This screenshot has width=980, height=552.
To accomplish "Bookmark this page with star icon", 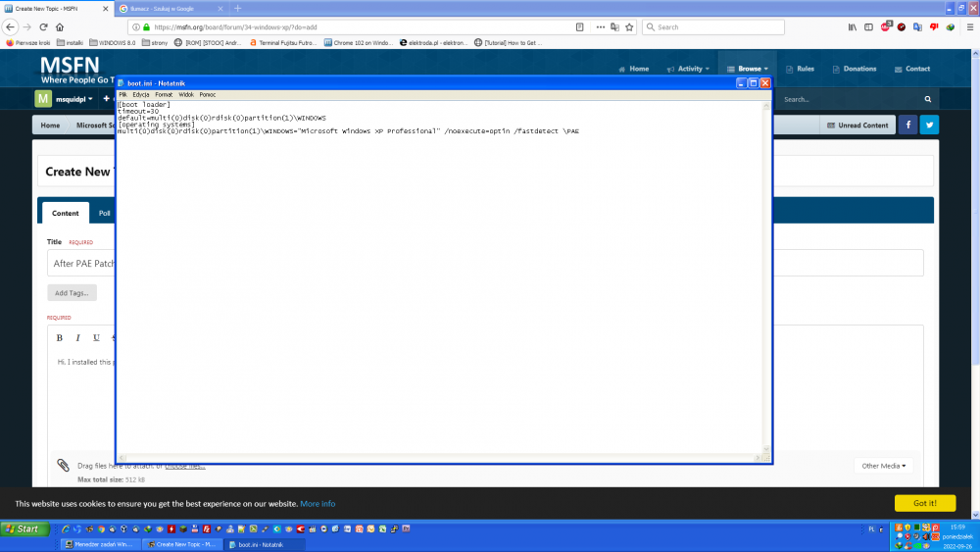I will (x=629, y=26).
